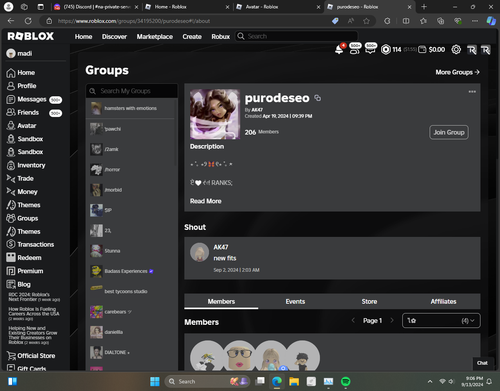Show hidden system tray icons chevron
Viewport: 500px width, 391px height.
[x=430, y=381]
